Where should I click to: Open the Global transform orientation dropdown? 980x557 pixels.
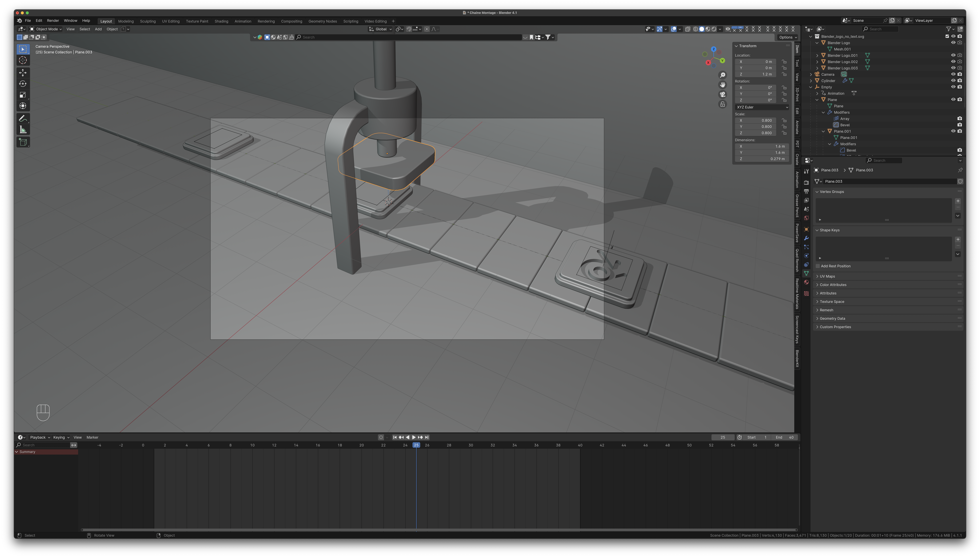380,29
